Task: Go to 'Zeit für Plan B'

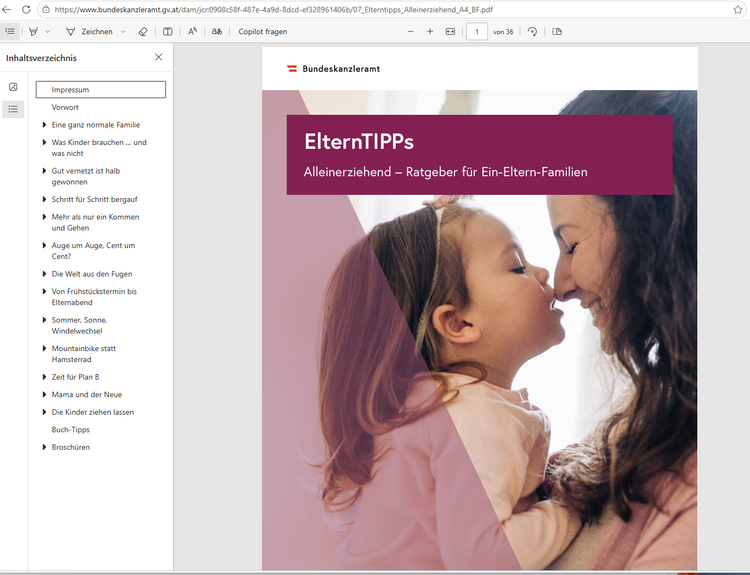Action: [76, 377]
